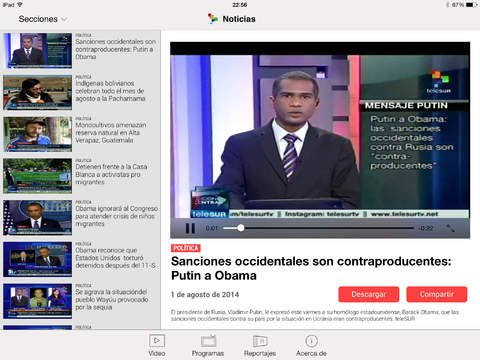The image size is (480, 360).
Task: Click the Compartir button
Action: click(x=437, y=294)
